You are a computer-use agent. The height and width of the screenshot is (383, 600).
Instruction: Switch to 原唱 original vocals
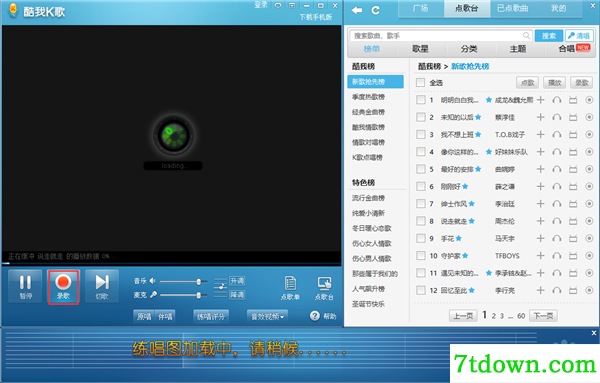(x=144, y=316)
